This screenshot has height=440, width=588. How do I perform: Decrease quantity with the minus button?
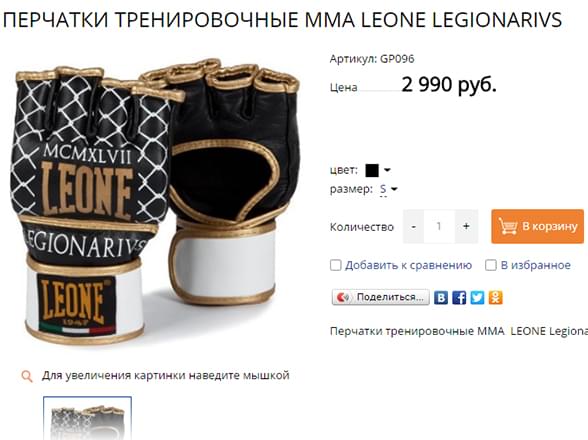413,227
